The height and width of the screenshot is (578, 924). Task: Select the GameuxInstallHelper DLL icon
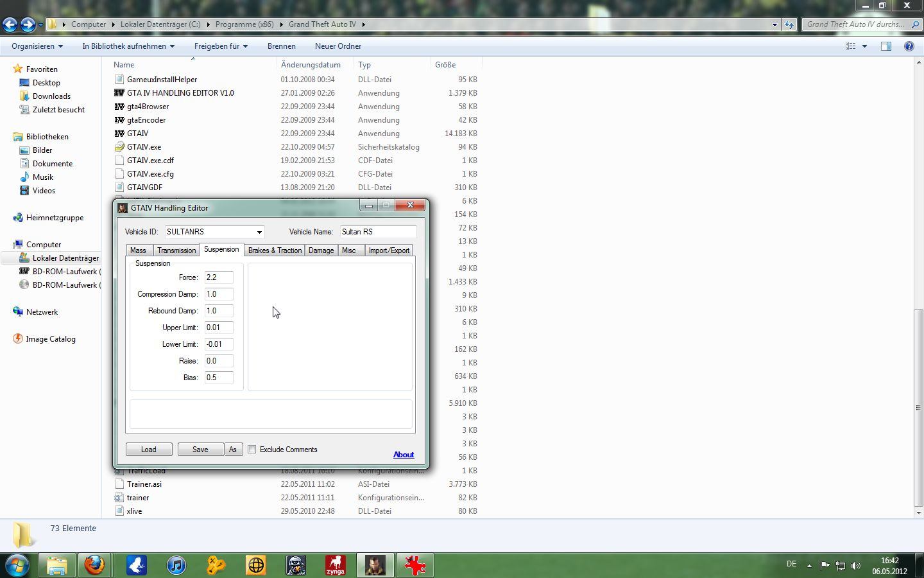point(119,80)
